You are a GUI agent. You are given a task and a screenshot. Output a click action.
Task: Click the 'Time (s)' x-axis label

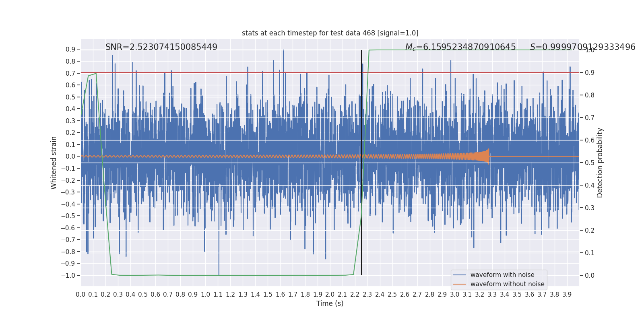(x=330, y=303)
